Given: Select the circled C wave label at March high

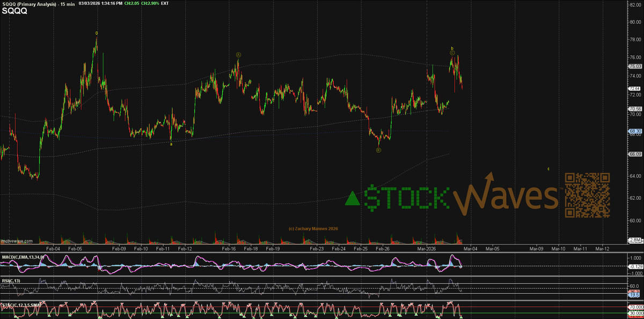Looking at the screenshot, I should point(452,53).
